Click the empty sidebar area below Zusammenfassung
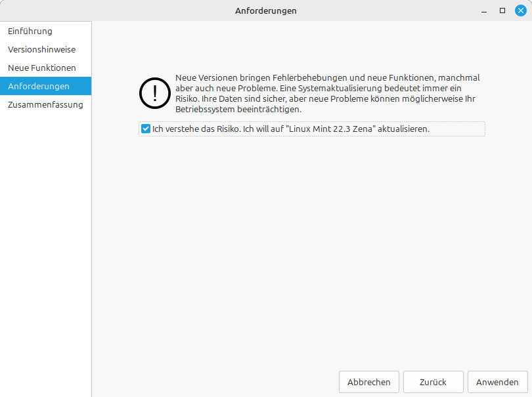 (x=45, y=249)
